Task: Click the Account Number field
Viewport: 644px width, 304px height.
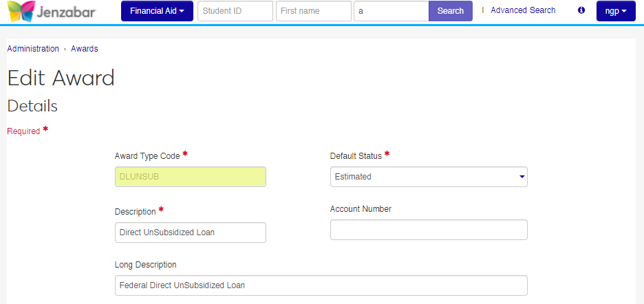Action: coord(429,230)
